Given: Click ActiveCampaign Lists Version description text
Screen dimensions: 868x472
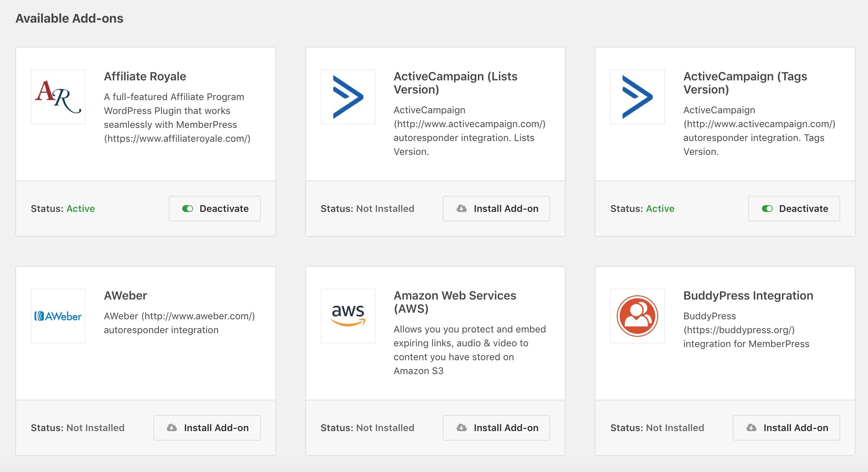Looking at the screenshot, I should tap(469, 131).
